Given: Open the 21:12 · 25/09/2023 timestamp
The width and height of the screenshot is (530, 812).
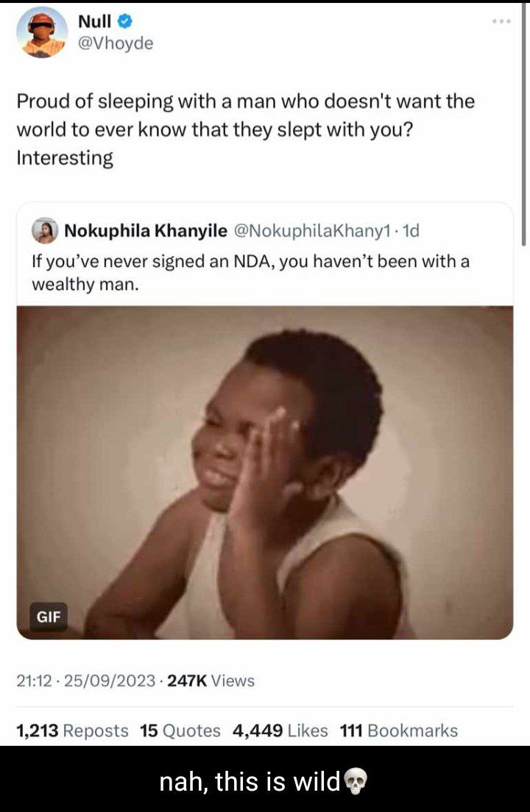Looking at the screenshot, I should point(86,680).
